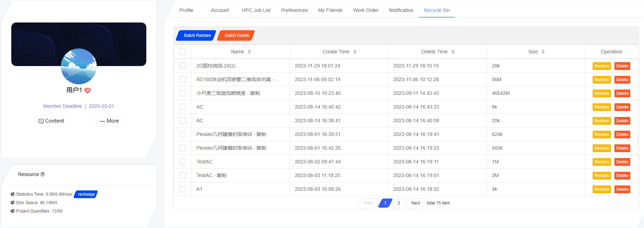Open the Notification tab

pos(401,10)
